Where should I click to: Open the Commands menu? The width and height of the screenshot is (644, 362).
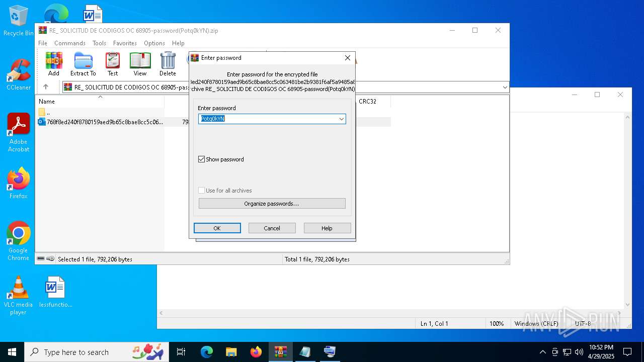tap(70, 43)
